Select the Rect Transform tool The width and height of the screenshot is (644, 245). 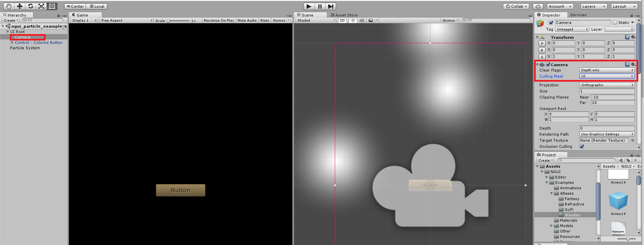pos(52,6)
